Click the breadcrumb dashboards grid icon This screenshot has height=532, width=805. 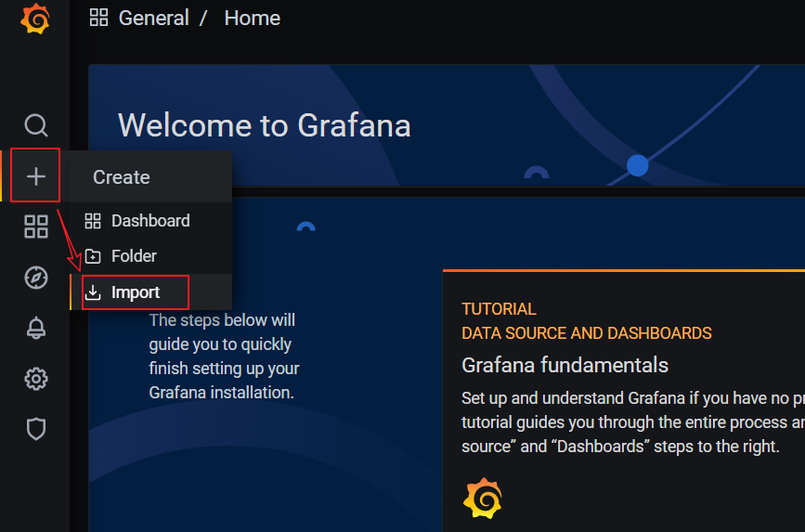point(98,18)
